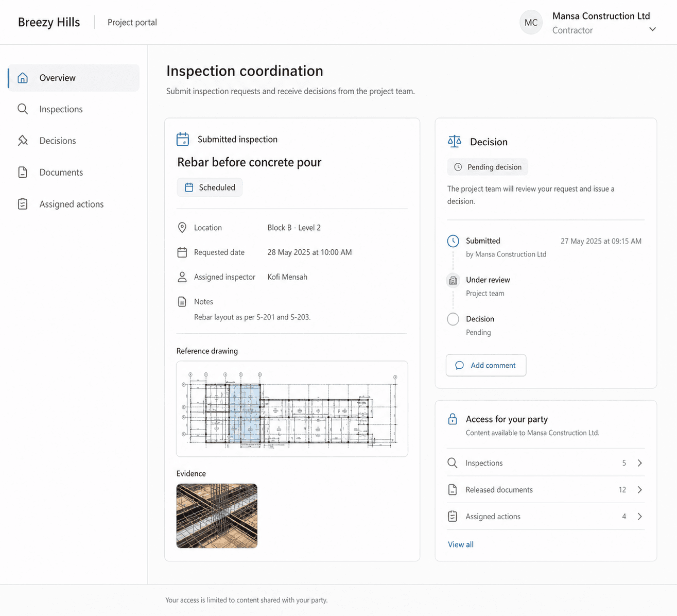Click the Breezy Hills project title
This screenshot has height=616, width=677.
[x=49, y=22]
